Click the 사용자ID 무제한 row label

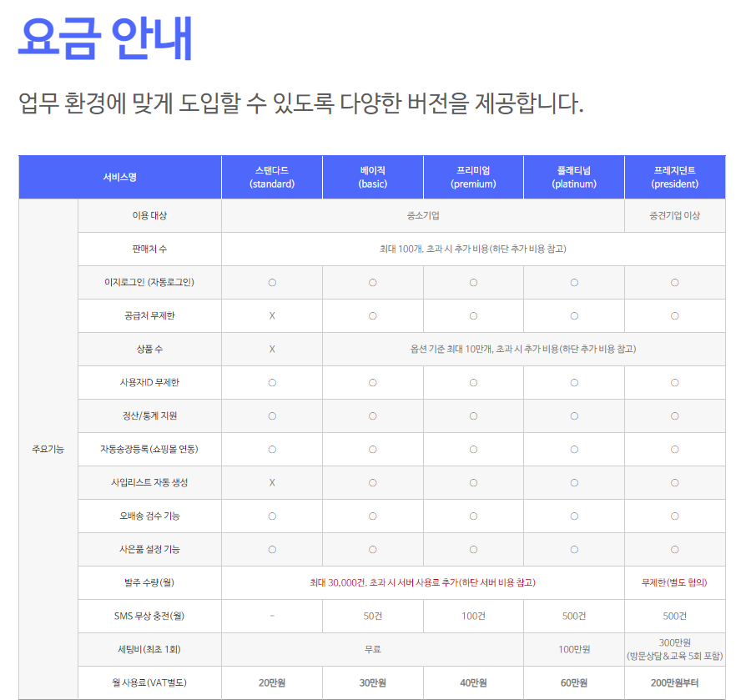click(150, 382)
